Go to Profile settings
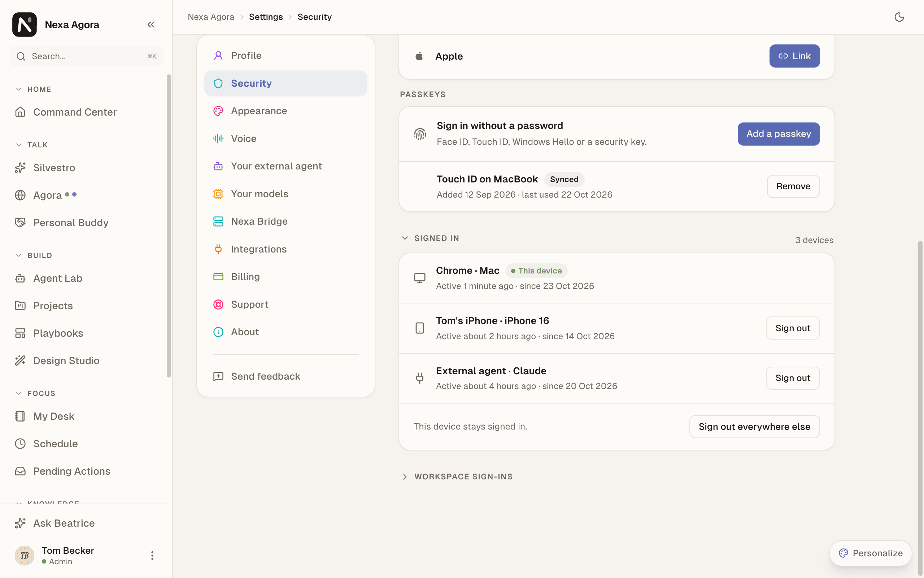 (286, 56)
